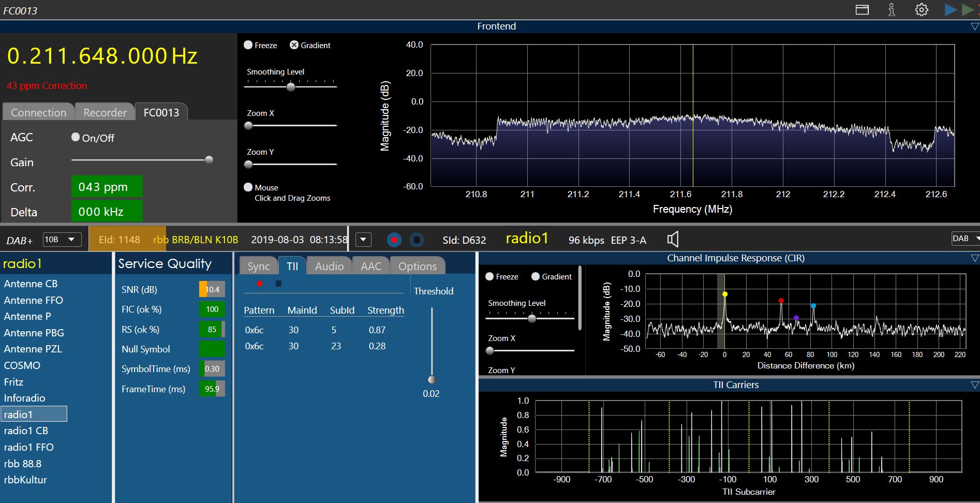Viewport: 980px width, 503px height.
Task: Click the Corr. 043 ppm field
Action: 107,187
